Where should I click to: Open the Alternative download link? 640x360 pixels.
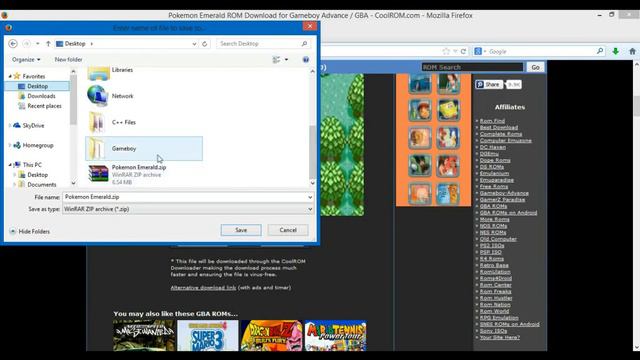(x=203, y=288)
